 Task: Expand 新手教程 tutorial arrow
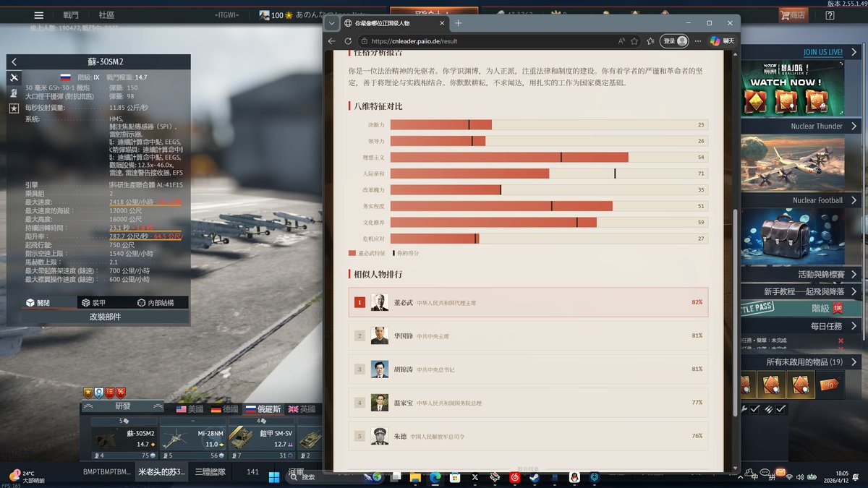[854, 291]
